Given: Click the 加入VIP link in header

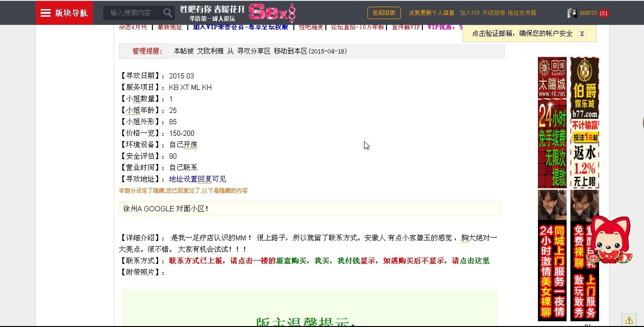Looking at the screenshot, I should coord(469,13).
